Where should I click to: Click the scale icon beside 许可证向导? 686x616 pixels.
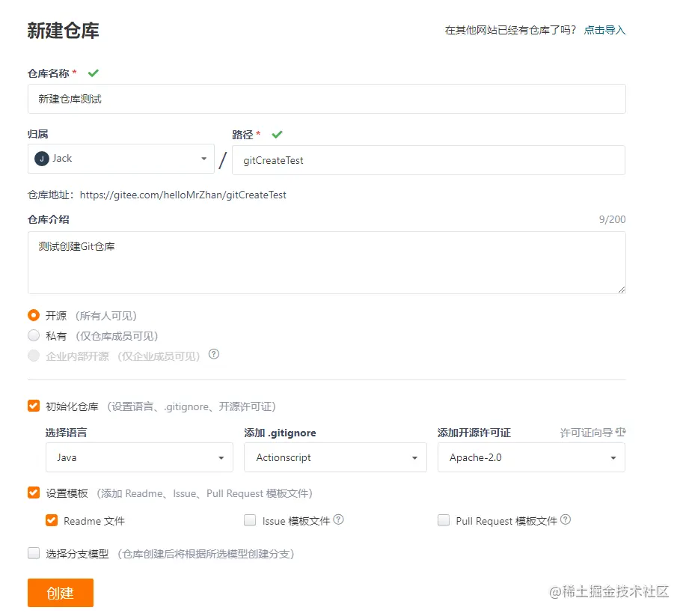[x=620, y=433]
